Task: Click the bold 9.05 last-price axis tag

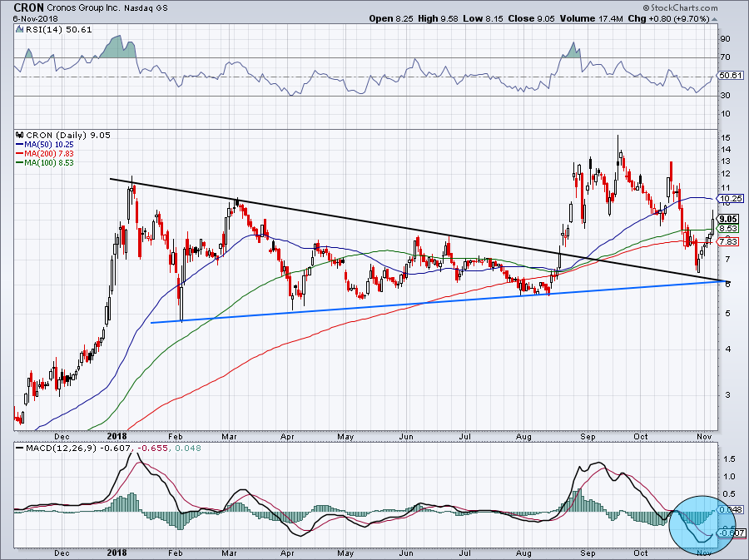Action: pyautogui.click(x=729, y=220)
